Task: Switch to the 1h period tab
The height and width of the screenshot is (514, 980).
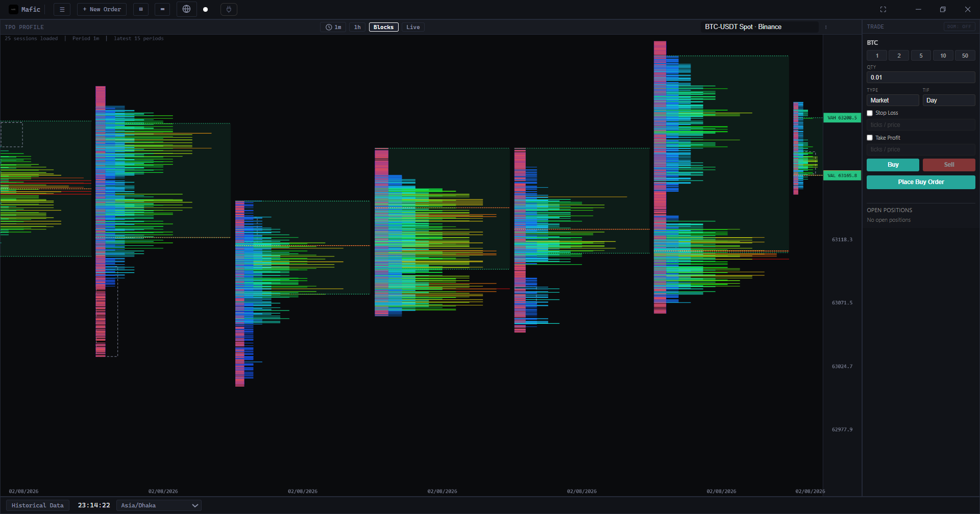Action: 357,27
